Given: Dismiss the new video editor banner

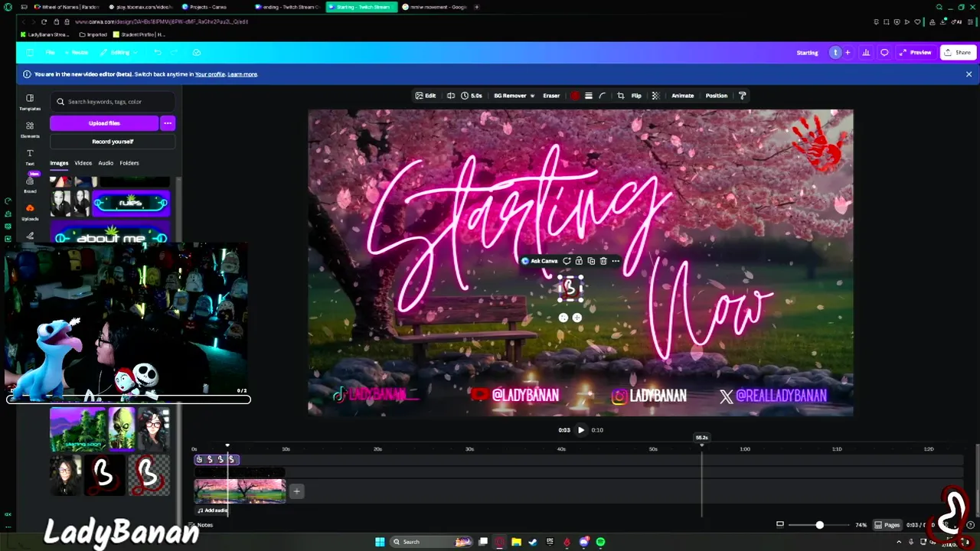Looking at the screenshot, I should click(x=969, y=74).
